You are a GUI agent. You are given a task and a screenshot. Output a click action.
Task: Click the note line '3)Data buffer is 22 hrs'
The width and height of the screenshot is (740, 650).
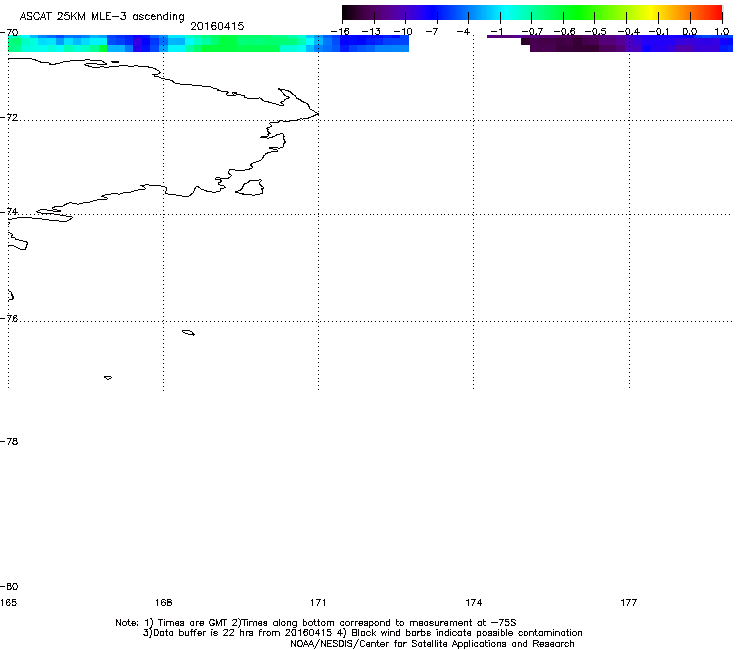click(362, 633)
